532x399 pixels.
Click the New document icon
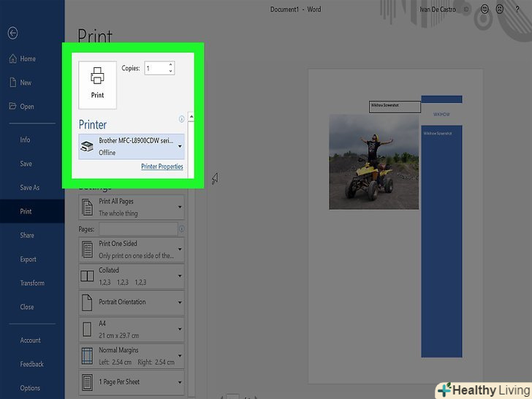point(13,83)
